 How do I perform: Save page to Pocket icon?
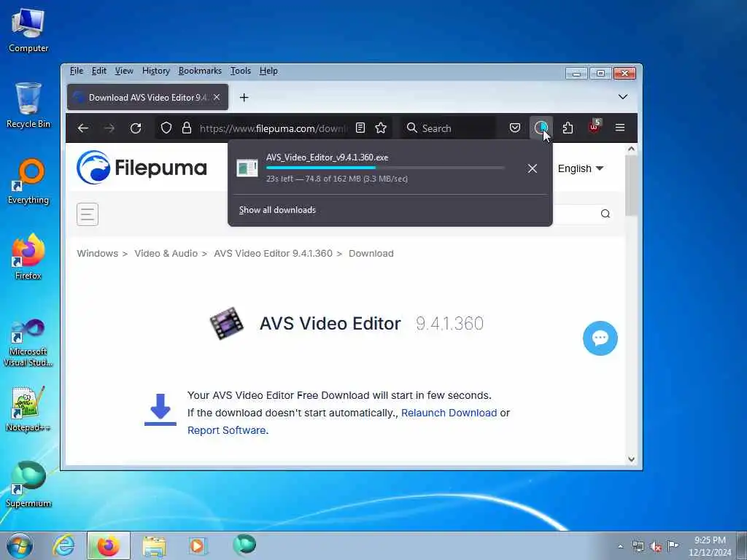515,128
